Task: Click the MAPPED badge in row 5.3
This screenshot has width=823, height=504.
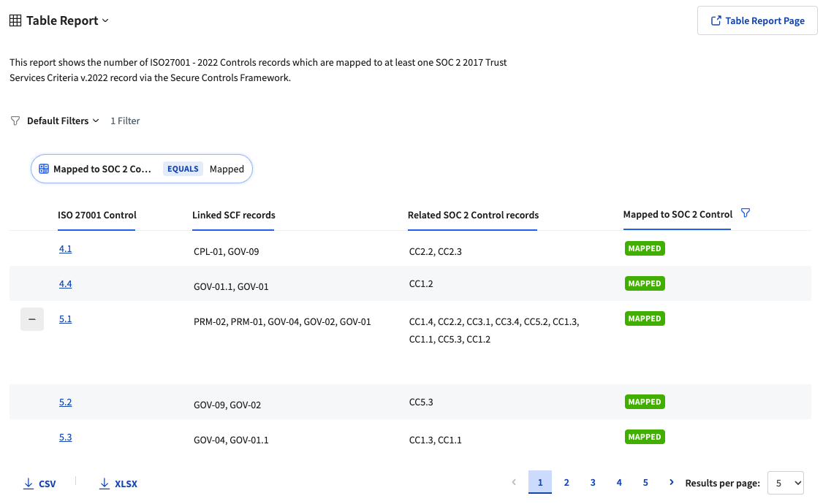Action: pyautogui.click(x=645, y=437)
